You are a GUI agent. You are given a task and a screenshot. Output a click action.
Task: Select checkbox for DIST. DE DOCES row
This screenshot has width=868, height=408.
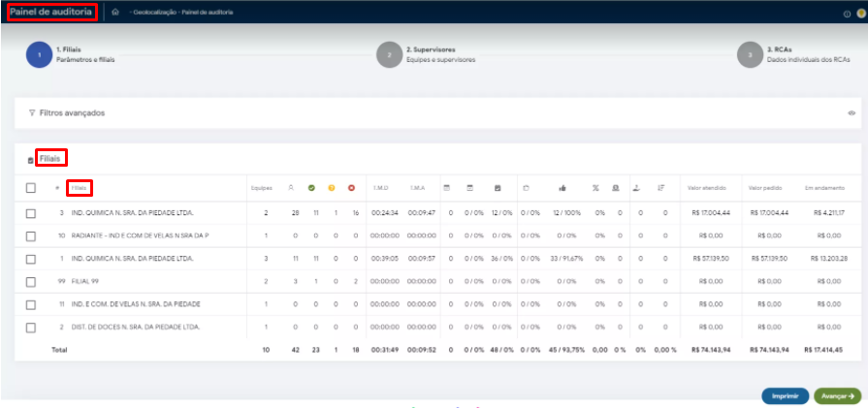31,327
